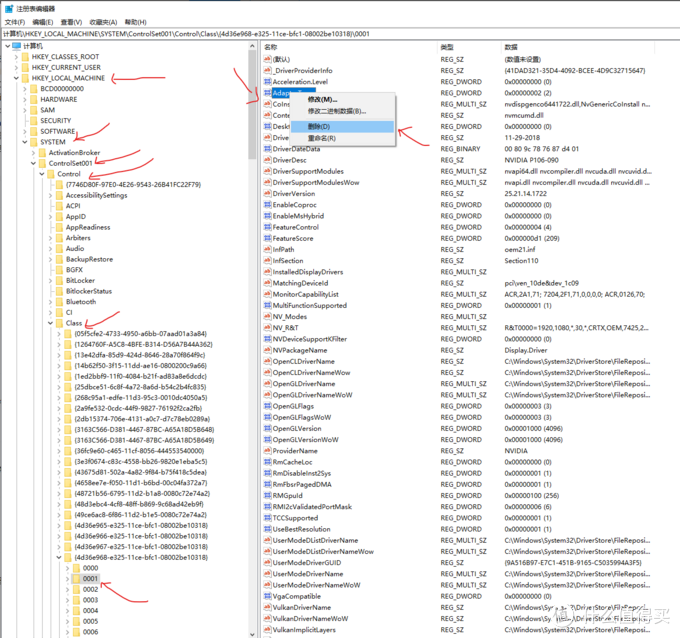Click the string icon beside _DriverProviderInfo
This screenshot has height=638, width=680.
[268, 70]
